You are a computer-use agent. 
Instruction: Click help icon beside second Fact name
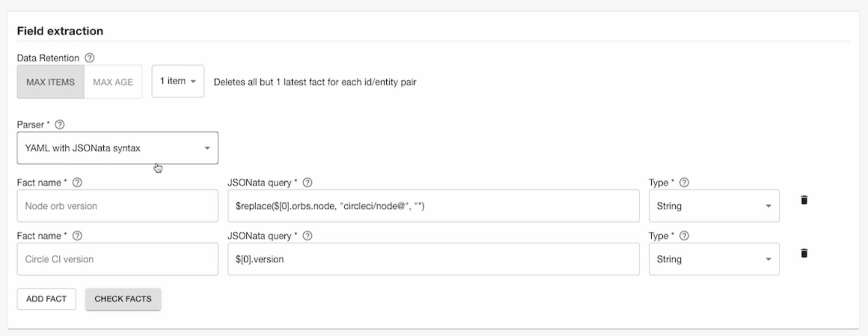tap(77, 236)
